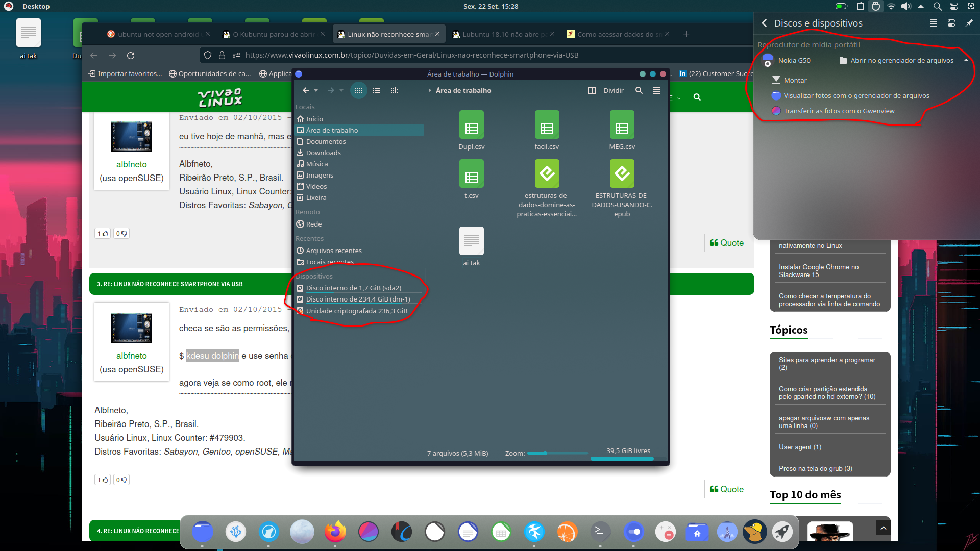Screen dimensions: 980x551
Task: Like first post thumbs-up button
Action: 103,233
